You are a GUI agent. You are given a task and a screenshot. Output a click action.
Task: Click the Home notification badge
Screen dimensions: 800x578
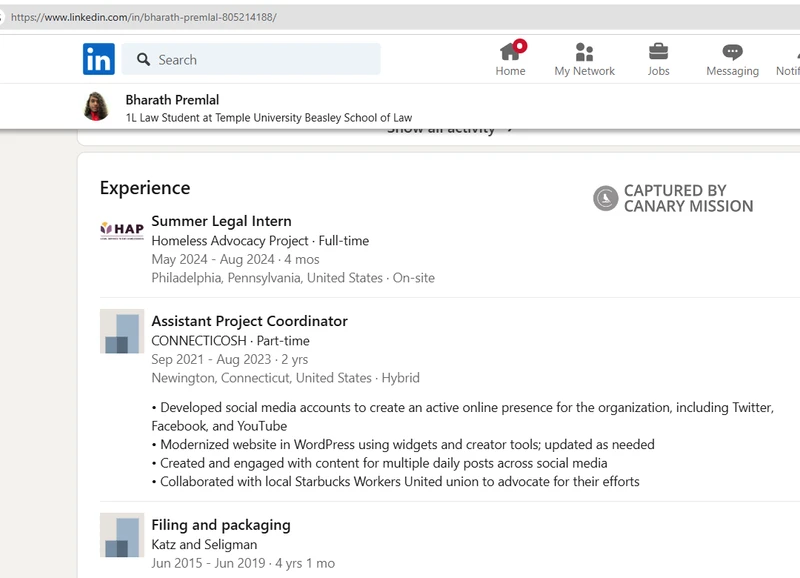point(520,46)
